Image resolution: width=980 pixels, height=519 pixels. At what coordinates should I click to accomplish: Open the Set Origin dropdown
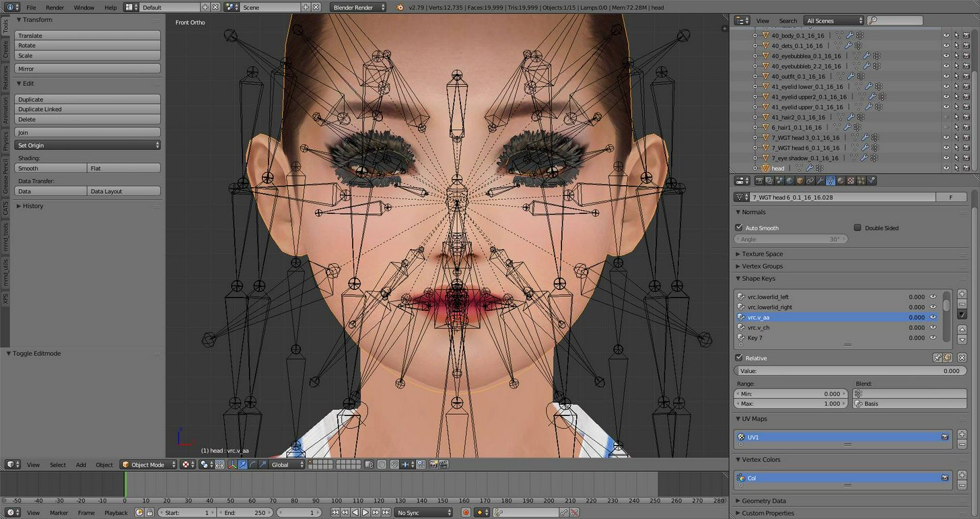pos(87,145)
